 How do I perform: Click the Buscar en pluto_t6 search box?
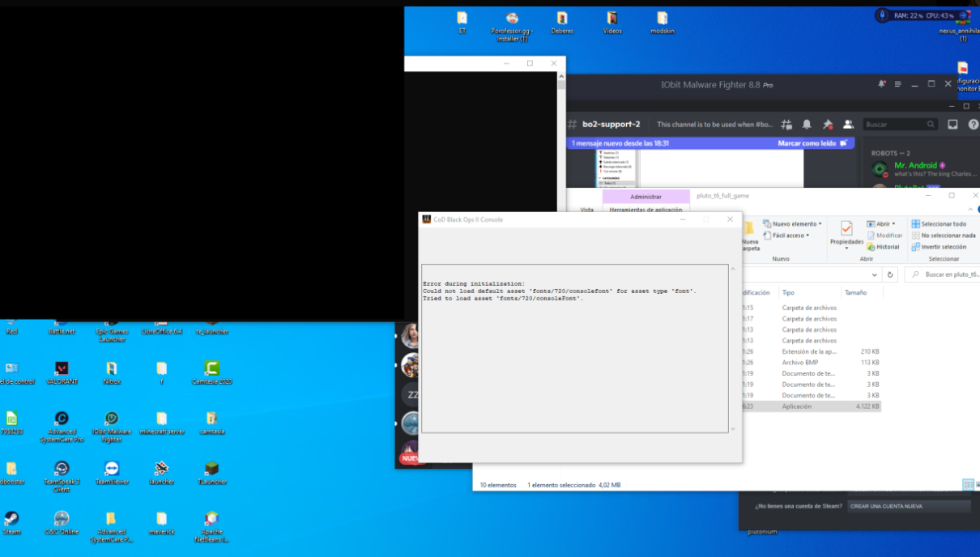coord(943,274)
